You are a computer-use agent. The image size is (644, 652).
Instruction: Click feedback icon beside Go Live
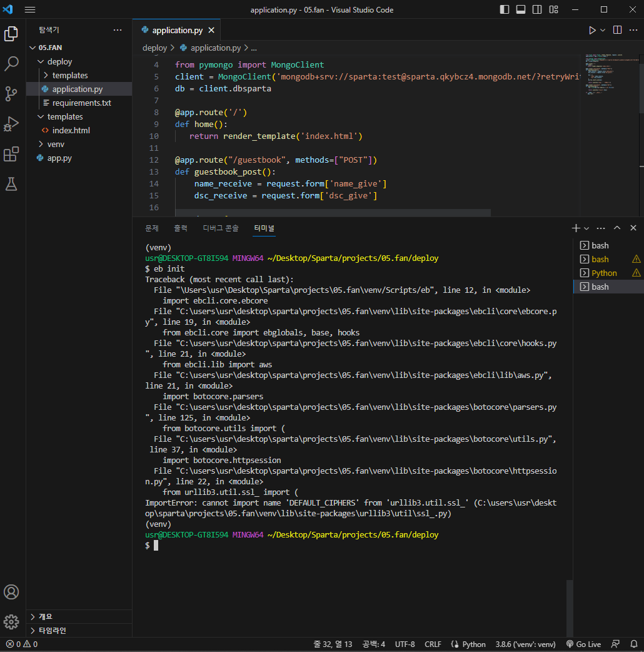pos(616,644)
